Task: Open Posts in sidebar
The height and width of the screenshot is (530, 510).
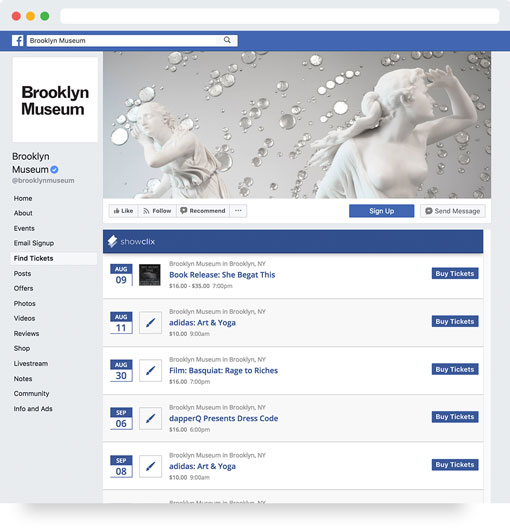Action: 22,273
